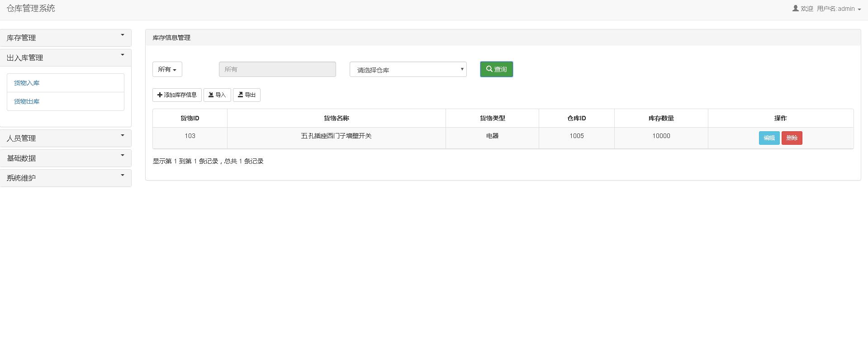Click the 仓库管理系统 title link
This screenshot has height=362, width=868.
[31, 9]
